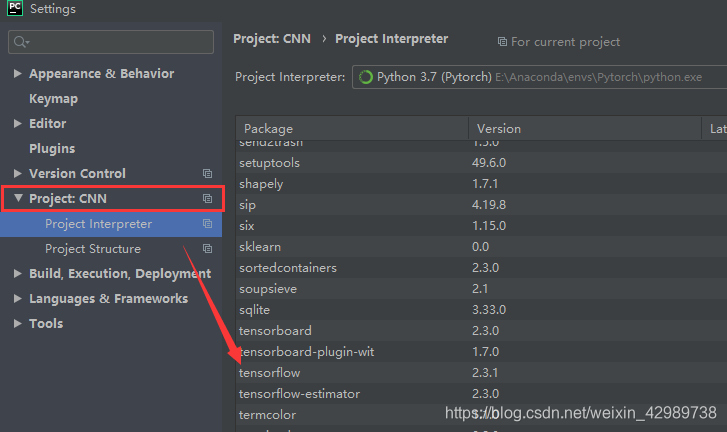Select the sortedcontainers package row
Viewport: 727px width, 432px height.
point(481,267)
